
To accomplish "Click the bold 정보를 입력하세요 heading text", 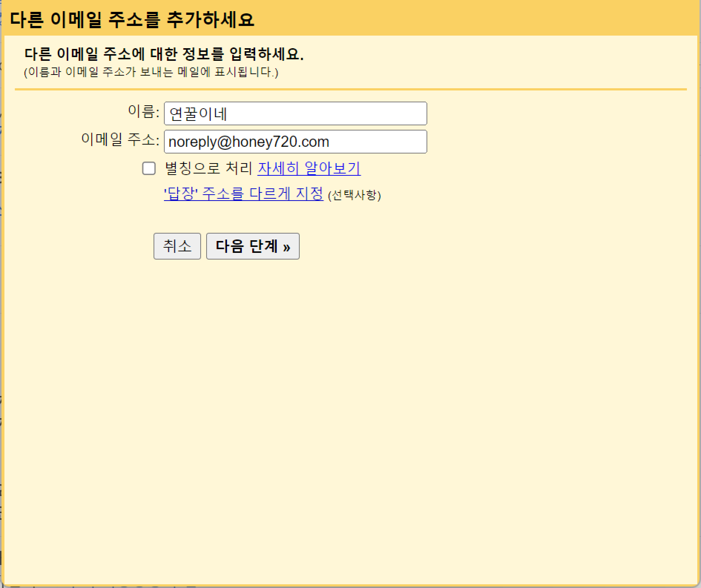I will pyautogui.click(x=164, y=54).
